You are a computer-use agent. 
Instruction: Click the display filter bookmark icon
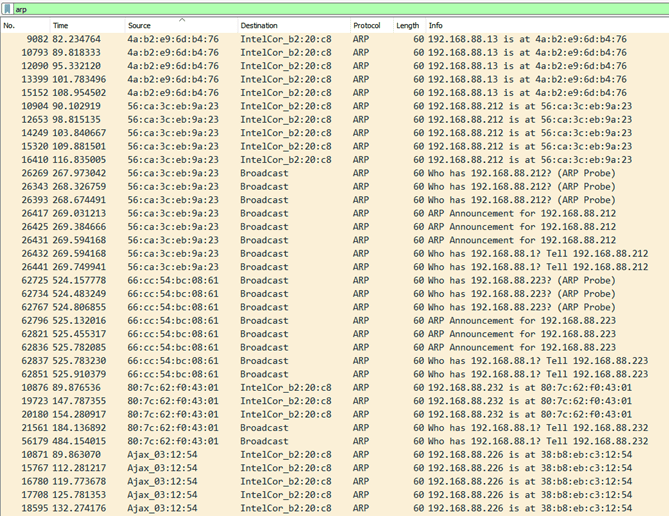pos(8,9)
